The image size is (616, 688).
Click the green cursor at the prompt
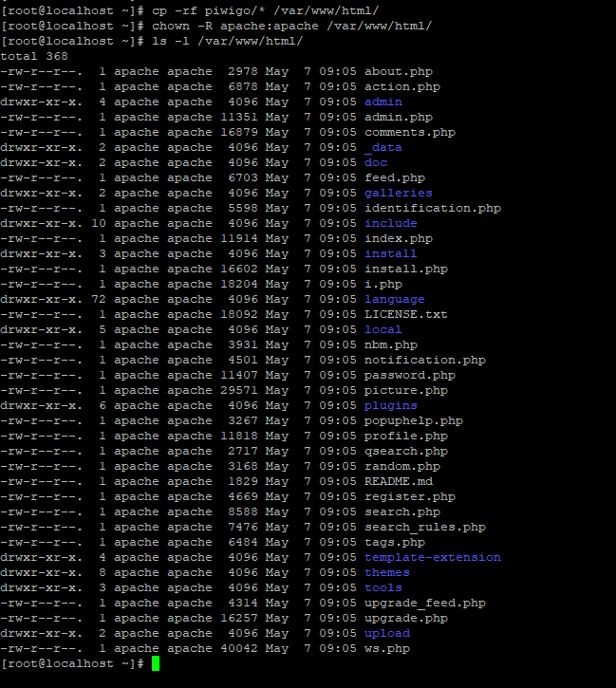(x=156, y=663)
